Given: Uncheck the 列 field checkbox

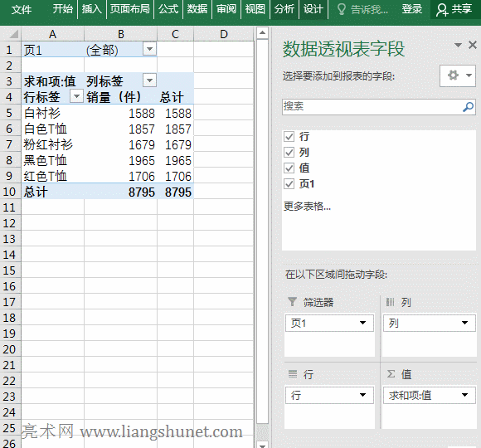Looking at the screenshot, I should point(289,152).
